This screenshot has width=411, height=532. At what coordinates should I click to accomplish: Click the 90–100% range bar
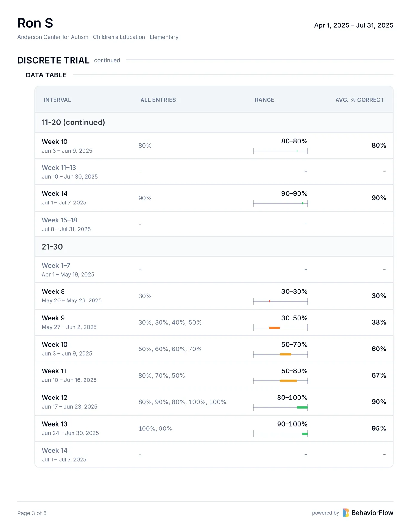coord(305,434)
